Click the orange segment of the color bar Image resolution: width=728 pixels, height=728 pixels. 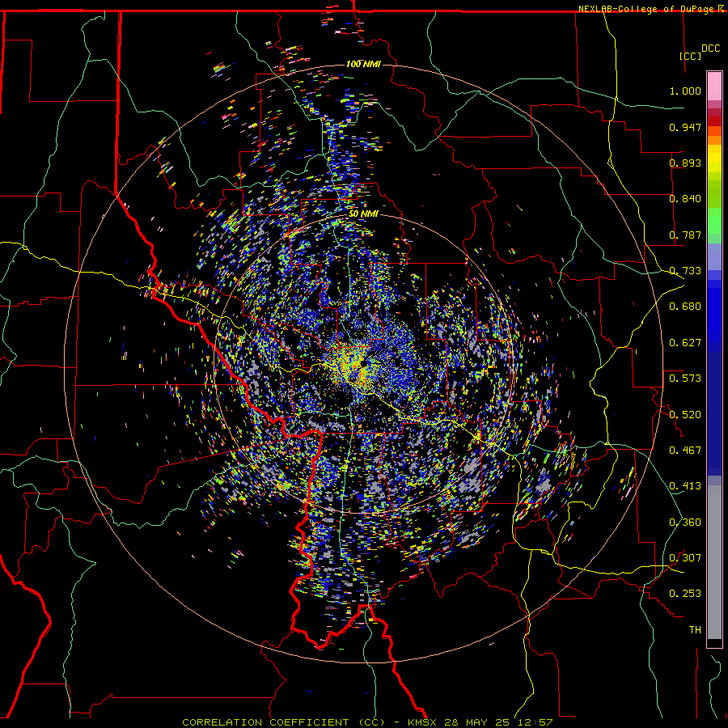(714, 140)
